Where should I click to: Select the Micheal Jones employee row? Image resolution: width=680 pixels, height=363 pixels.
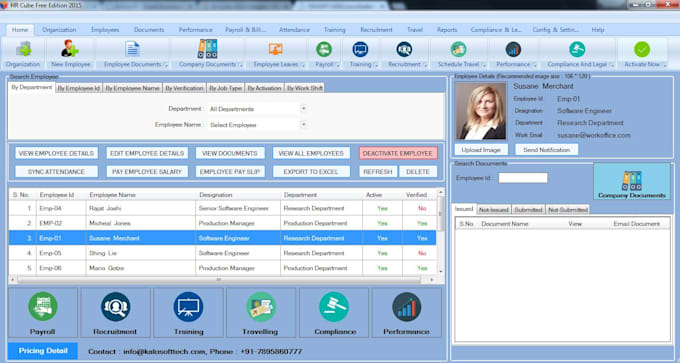[222, 223]
